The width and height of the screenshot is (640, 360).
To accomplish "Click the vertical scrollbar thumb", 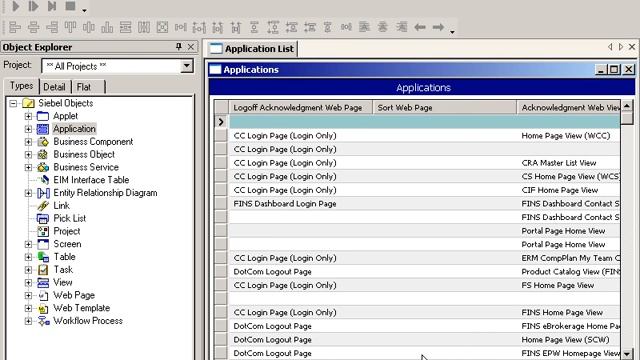I will pos(627,118).
